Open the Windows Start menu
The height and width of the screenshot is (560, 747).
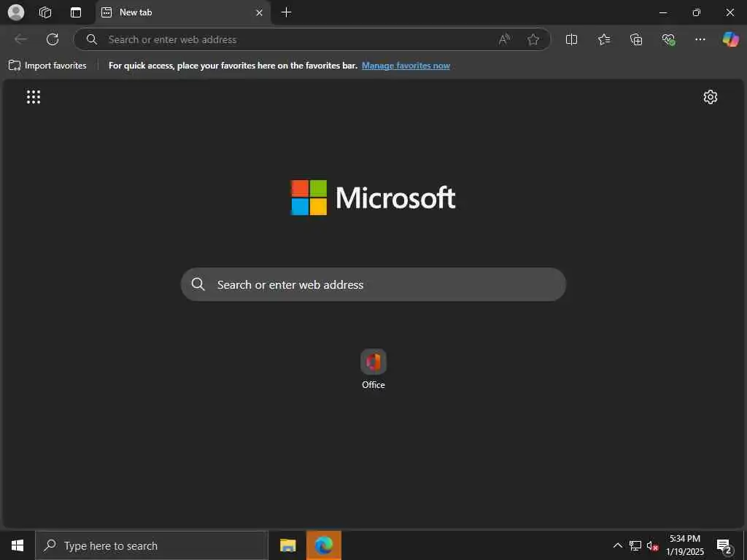point(18,545)
